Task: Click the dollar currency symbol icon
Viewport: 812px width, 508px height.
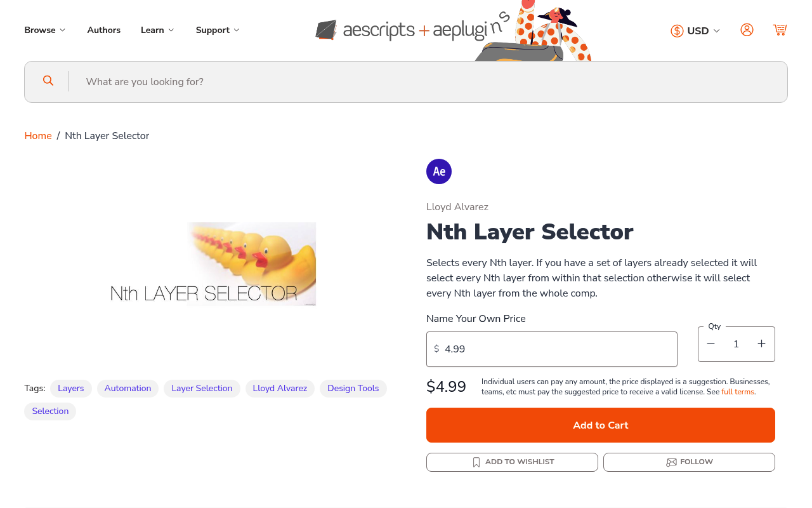Action: [677, 30]
